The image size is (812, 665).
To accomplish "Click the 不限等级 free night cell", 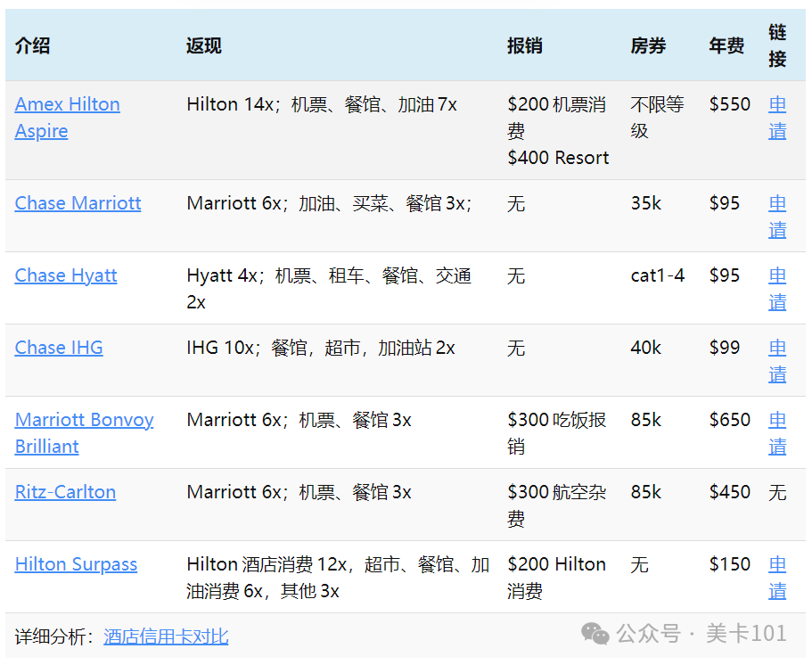I will click(658, 118).
